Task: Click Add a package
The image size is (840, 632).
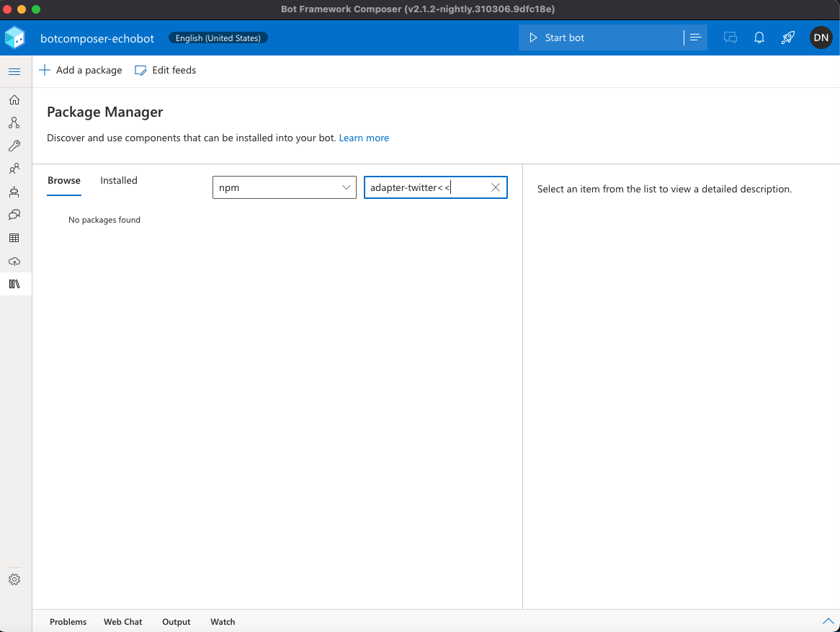Action: coord(81,70)
